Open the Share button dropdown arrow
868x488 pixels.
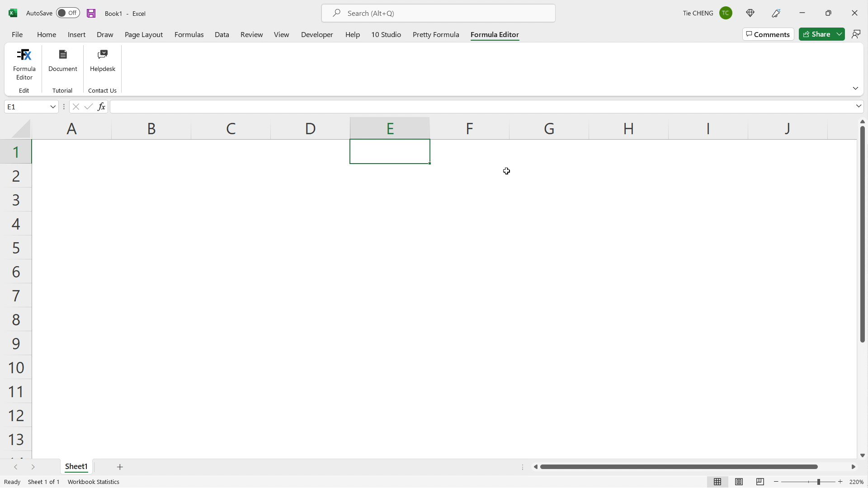pos(840,34)
